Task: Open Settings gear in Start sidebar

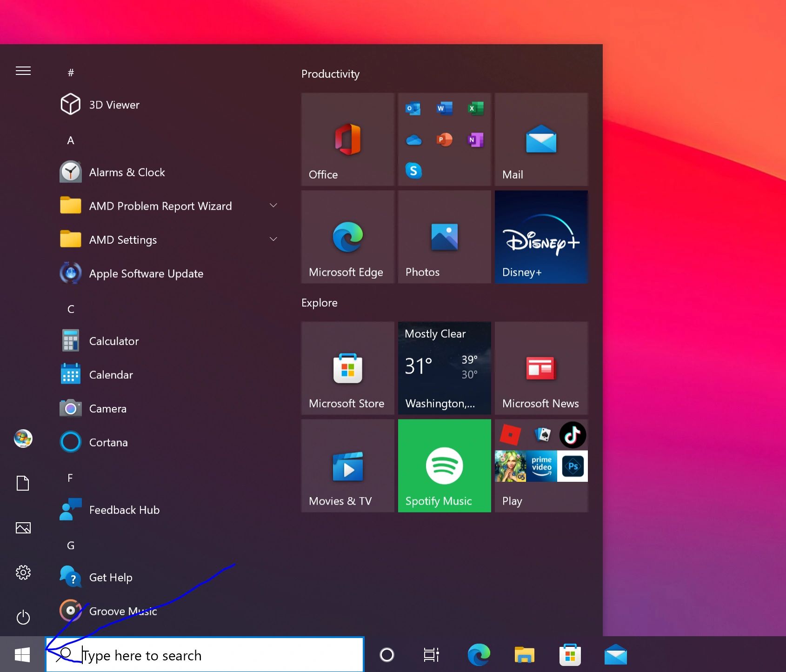Action: [x=23, y=572]
